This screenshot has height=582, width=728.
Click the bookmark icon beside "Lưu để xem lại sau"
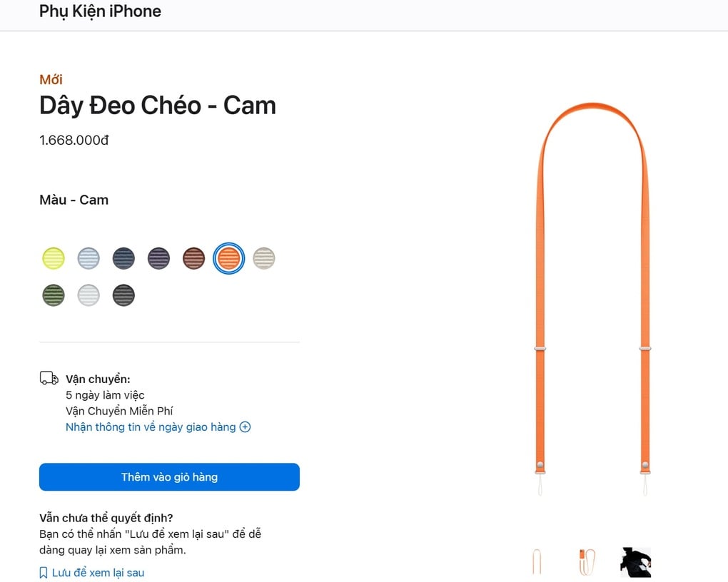tap(43, 572)
